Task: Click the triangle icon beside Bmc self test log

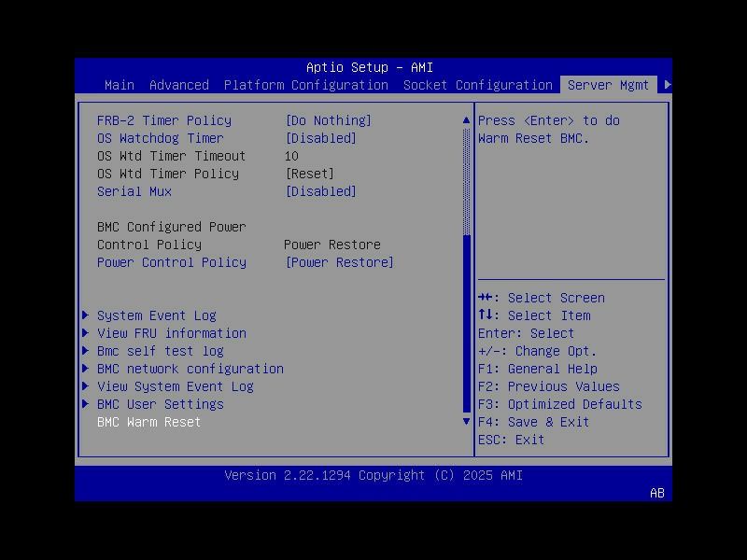Action: (86, 351)
